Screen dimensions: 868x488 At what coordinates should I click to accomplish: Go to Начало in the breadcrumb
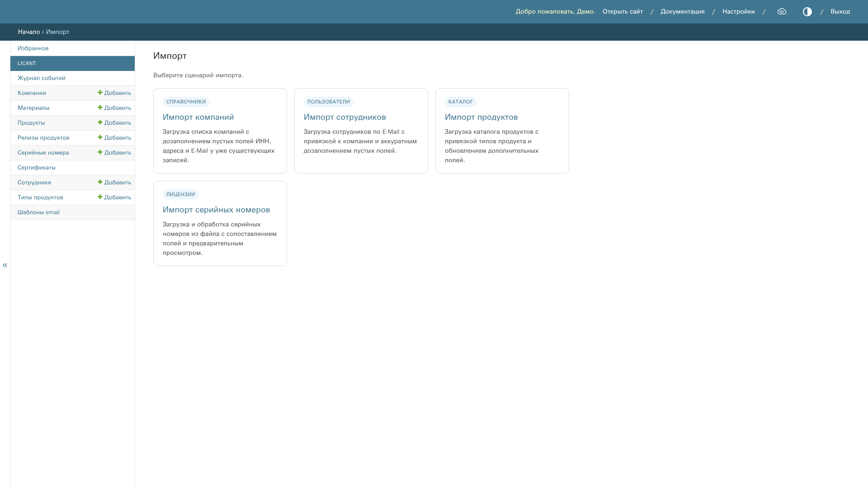pos(29,32)
